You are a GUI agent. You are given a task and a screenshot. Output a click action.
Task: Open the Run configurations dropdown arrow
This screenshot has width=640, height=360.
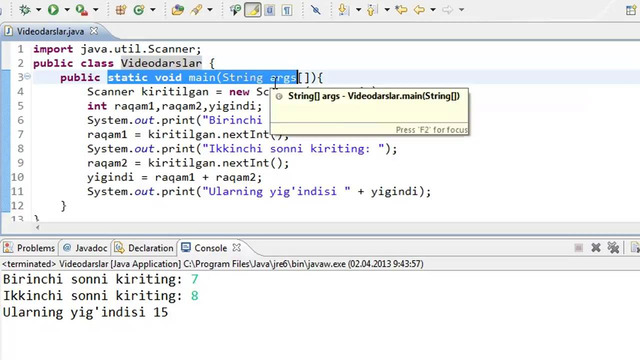pyautogui.click(x=67, y=10)
